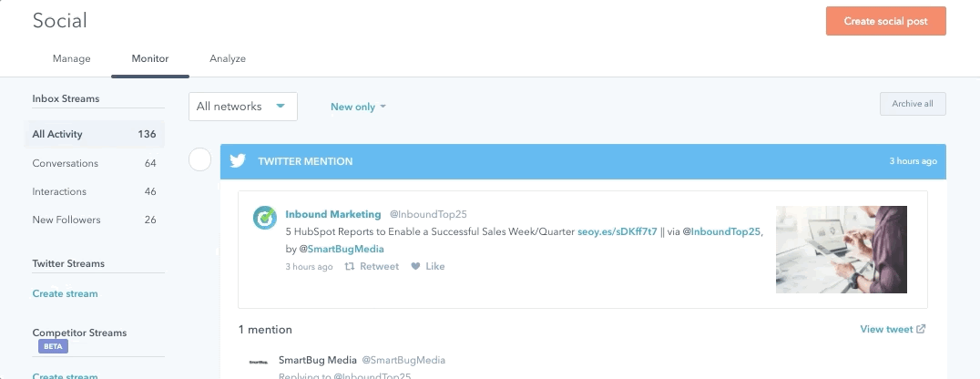The image size is (980, 379).
Task: Click the Twitter bird icon in mention header
Action: [238, 161]
